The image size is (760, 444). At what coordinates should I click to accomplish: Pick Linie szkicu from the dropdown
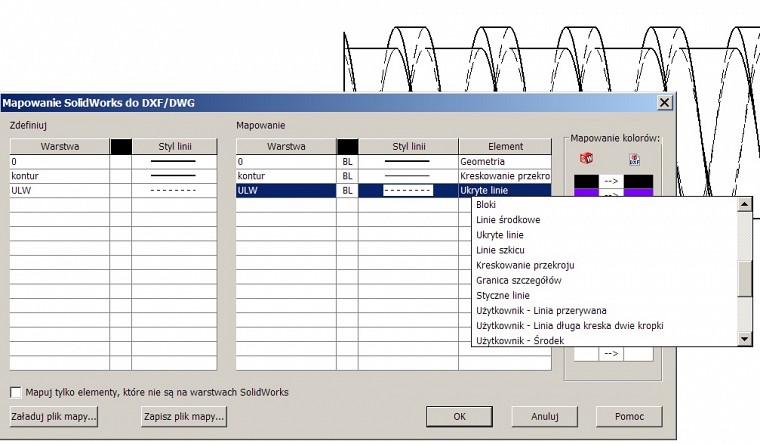coord(500,250)
